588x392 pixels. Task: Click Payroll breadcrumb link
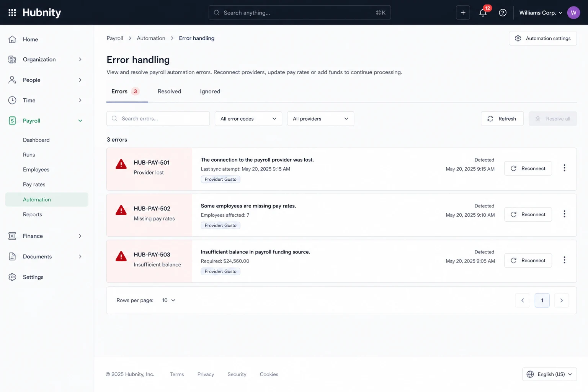point(115,38)
